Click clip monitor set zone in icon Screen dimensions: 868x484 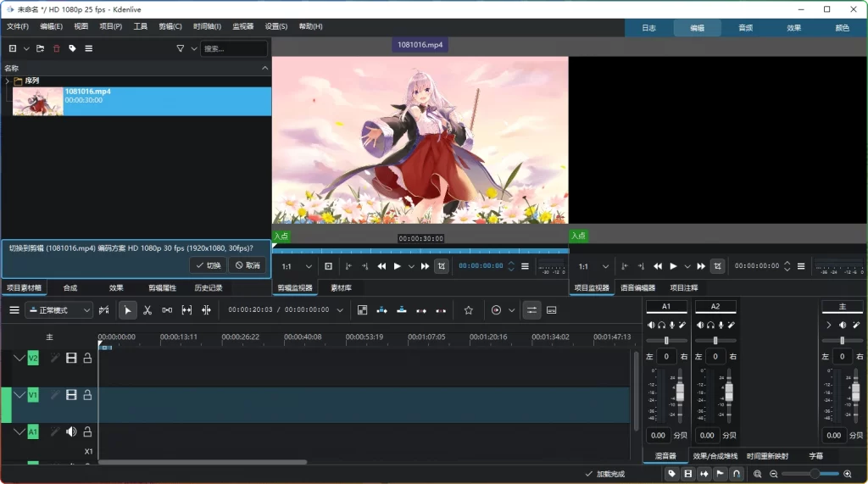click(x=348, y=266)
